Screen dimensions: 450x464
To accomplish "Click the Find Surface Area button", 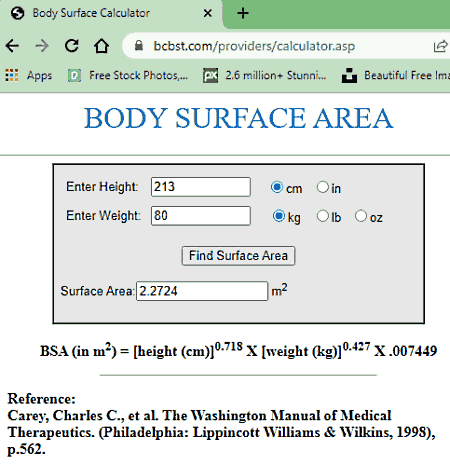I will coord(238,256).
